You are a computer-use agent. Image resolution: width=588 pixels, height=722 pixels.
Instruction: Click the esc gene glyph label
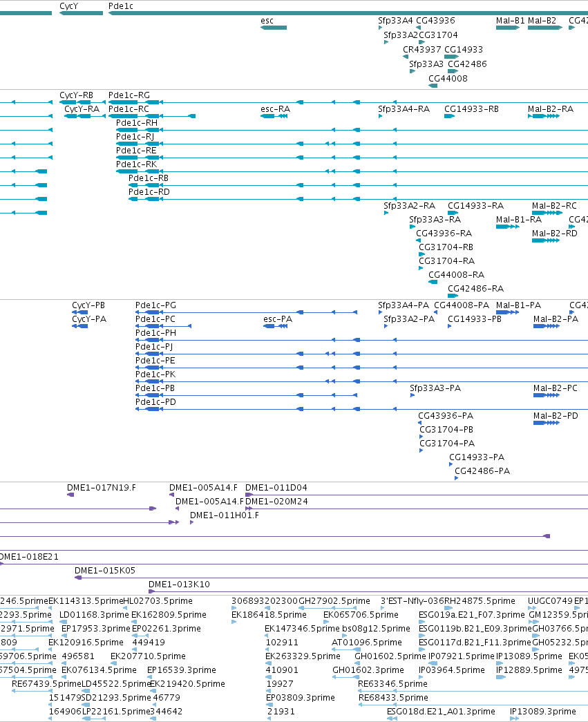[x=267, y=21]
